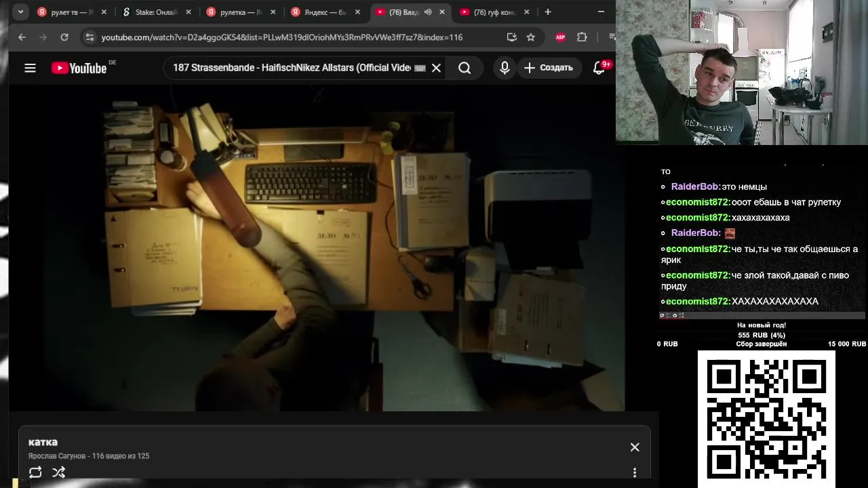Open on-screen keyboard in search box
Viewport: 868px width, 488px height.
(419, 68)
